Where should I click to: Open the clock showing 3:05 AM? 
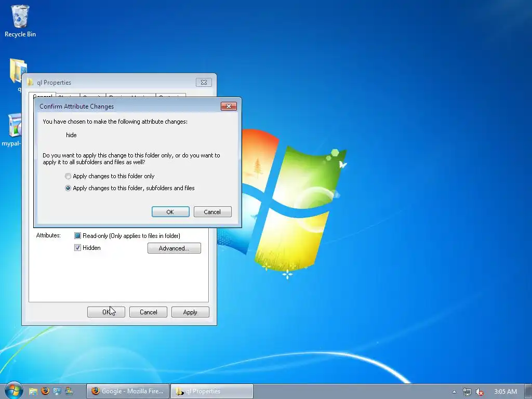(505, 392)
